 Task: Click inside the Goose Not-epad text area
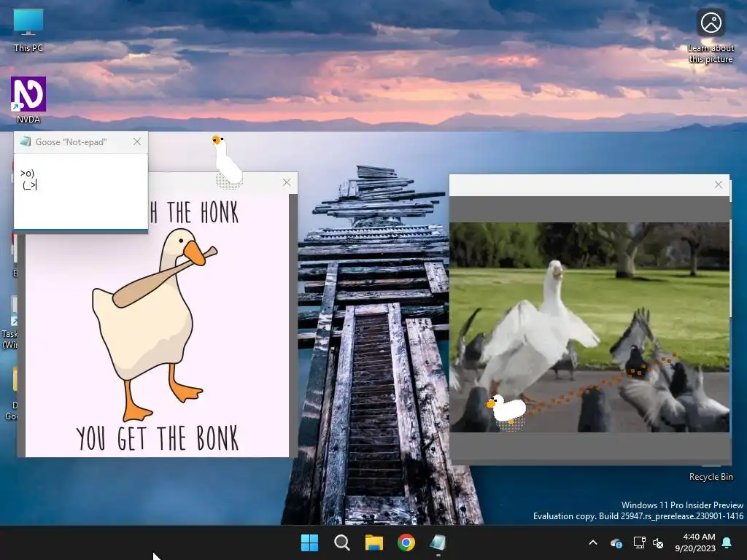point(80,191)
